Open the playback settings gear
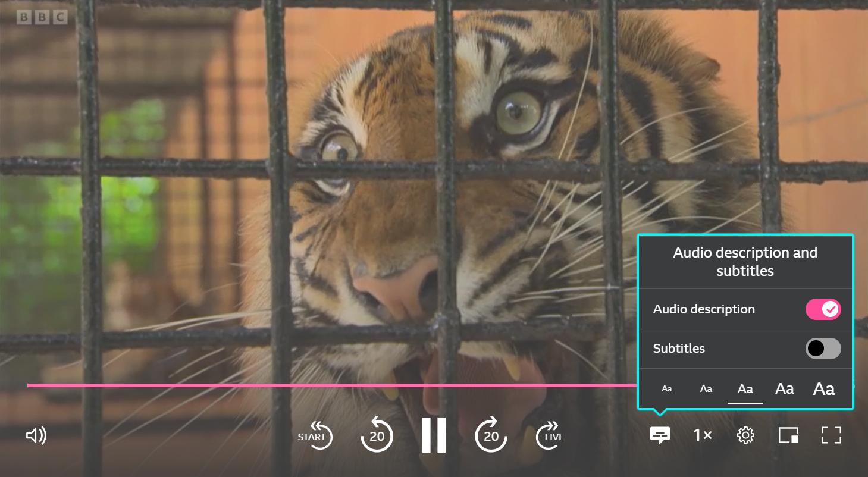 [x=745, y=435]
